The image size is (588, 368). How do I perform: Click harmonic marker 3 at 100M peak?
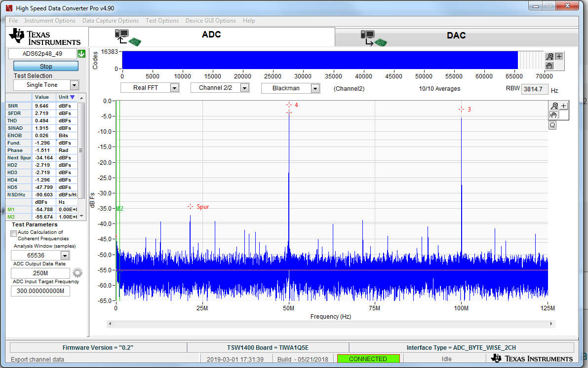point(469,110)
